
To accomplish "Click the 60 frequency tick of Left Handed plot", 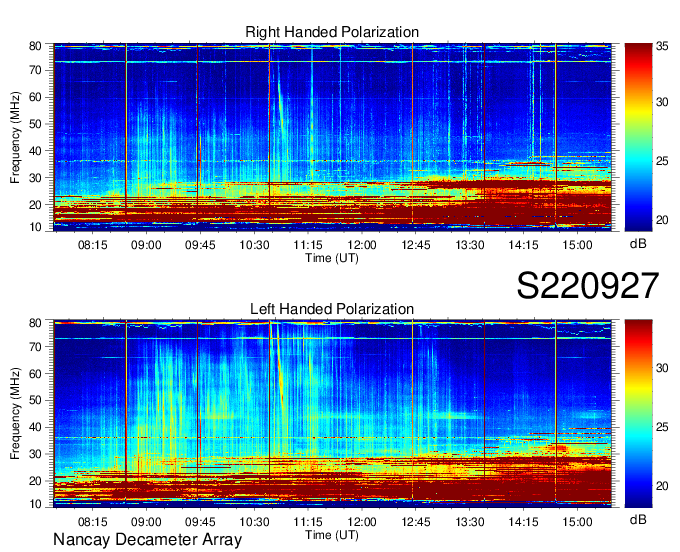I will [35, 374].
